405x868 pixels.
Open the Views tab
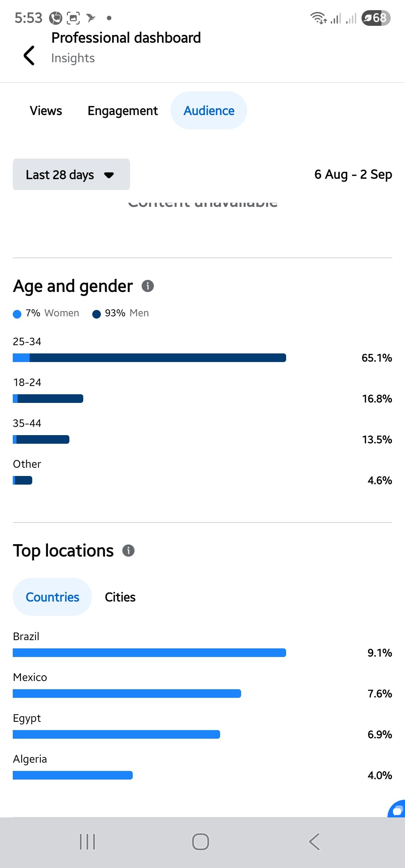46,111
